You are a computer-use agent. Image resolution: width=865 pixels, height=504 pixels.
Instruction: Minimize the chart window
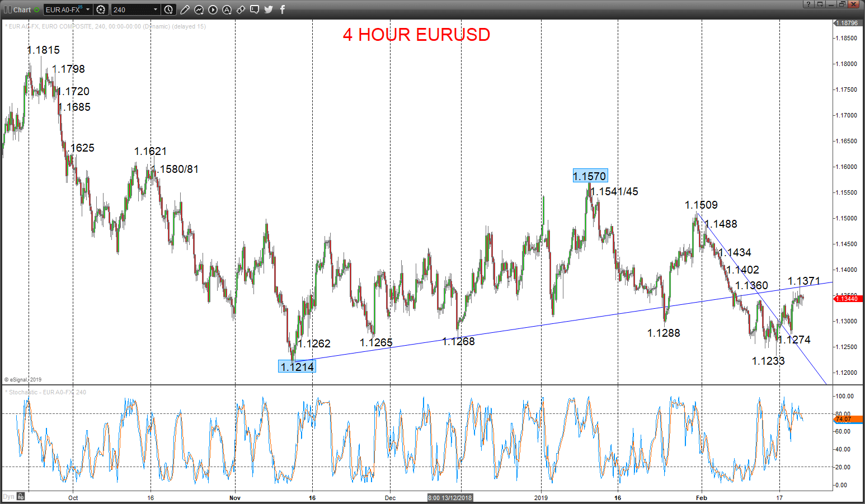831,4
